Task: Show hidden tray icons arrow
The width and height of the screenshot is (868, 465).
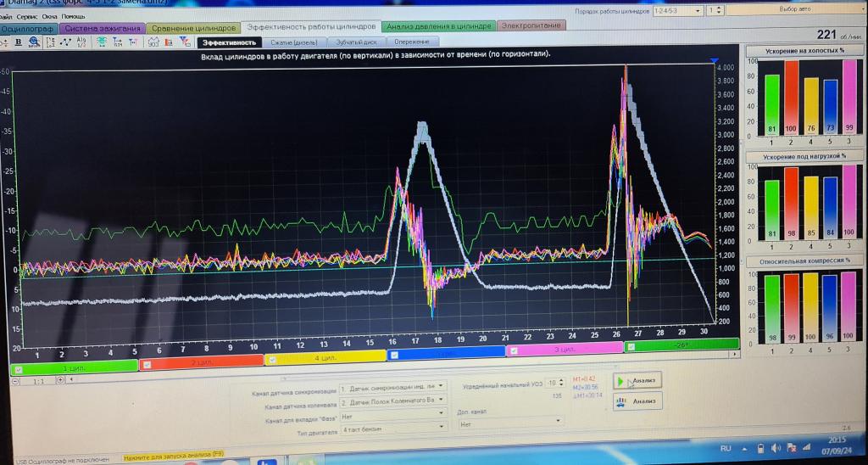Action: coord(744,448)
